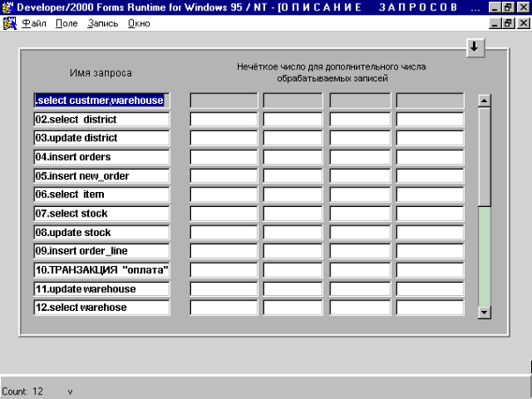Close the Developer/2000 Forms Runtime window

point(523,7)
